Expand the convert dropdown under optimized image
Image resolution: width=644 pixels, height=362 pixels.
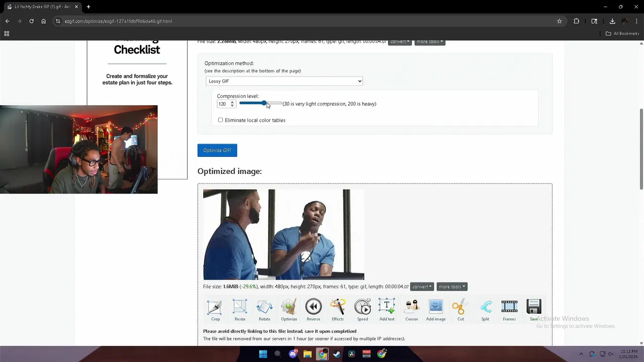tap(422, 287)
